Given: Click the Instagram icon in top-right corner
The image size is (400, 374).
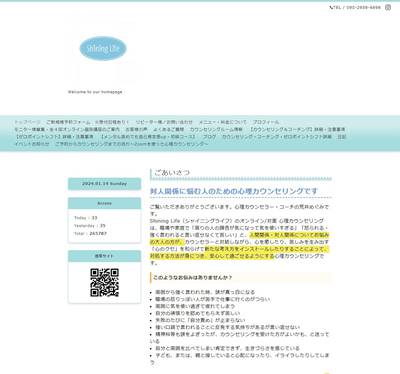Looking at the screenshot, I should point(388,7).
